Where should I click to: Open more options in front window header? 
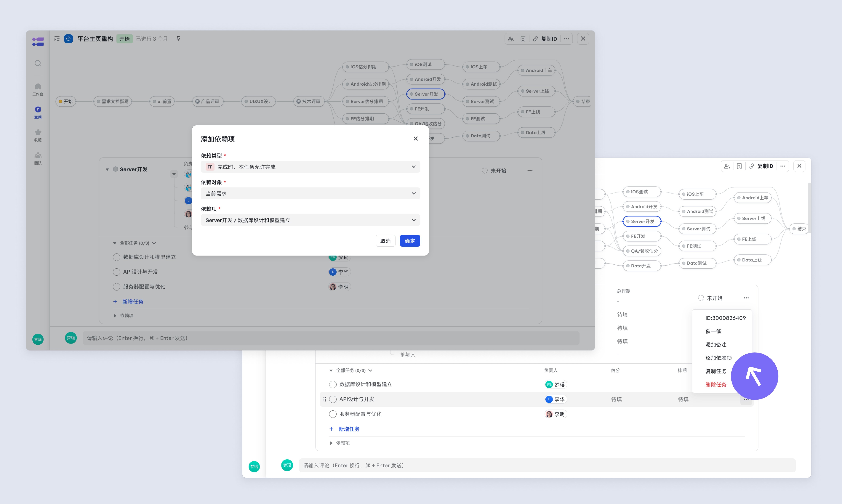(x=566, y=39)
